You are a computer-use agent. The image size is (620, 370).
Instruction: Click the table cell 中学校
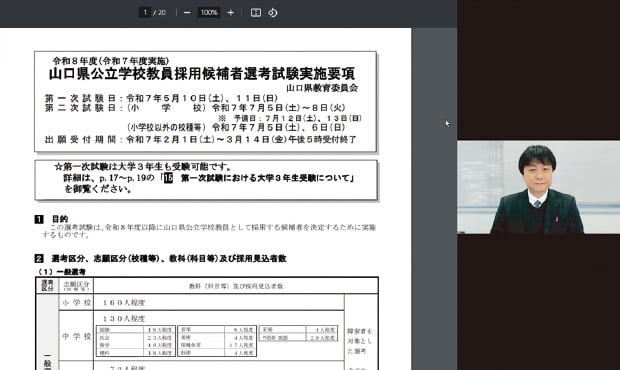[x=76, y=336]
